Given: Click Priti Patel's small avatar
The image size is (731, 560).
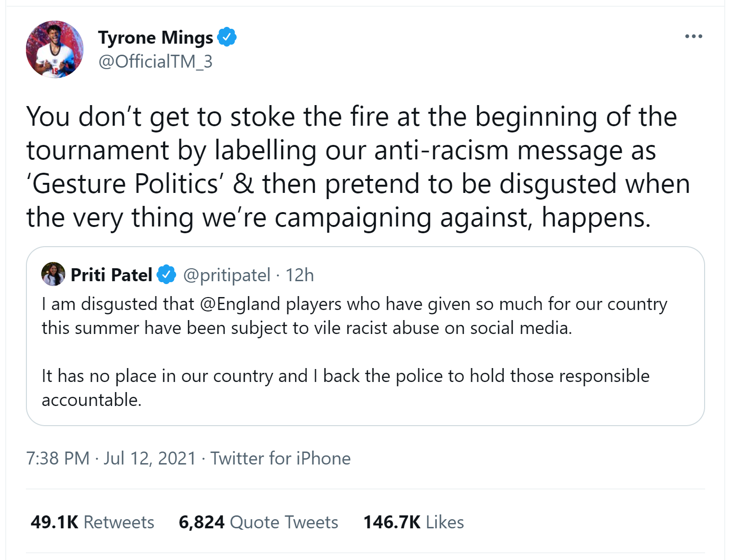Looking at the screenshot, I should click(53, 274).
